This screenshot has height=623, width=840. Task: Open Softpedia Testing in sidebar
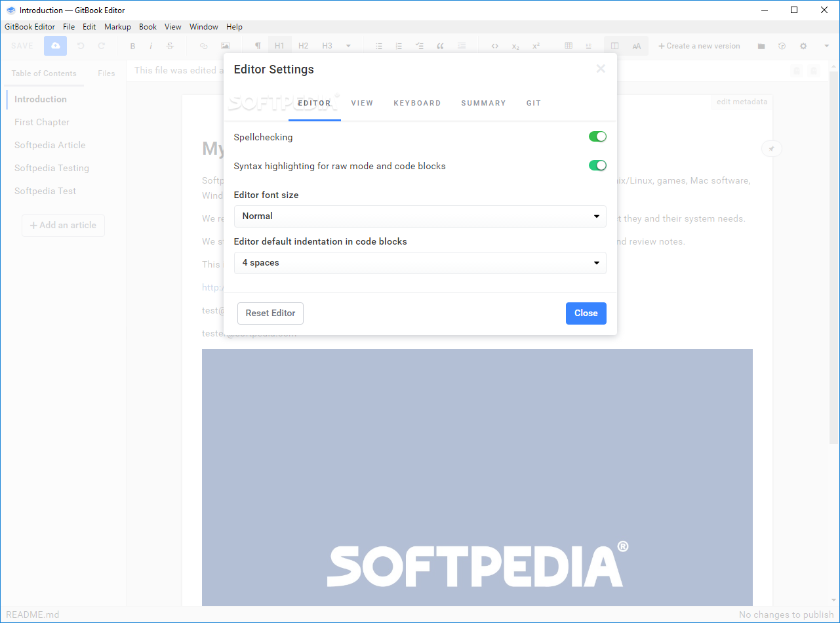coord(52,169)
